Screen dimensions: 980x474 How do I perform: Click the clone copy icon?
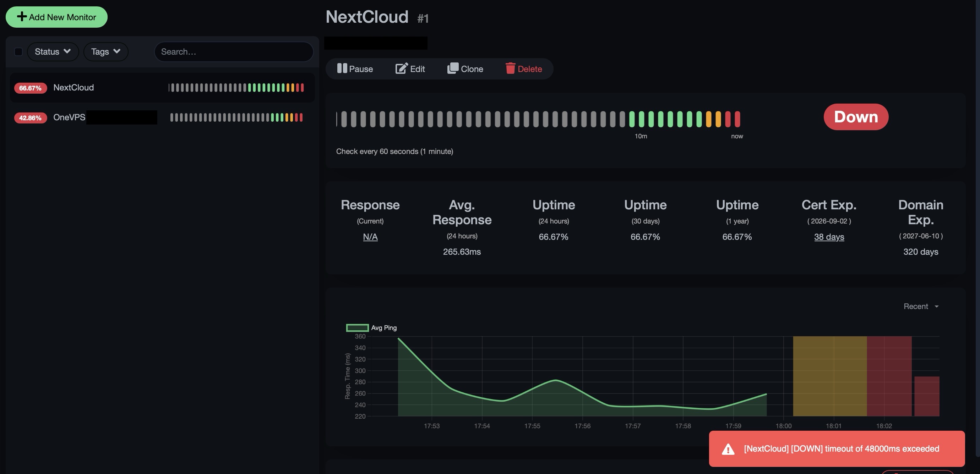[453, 68]
